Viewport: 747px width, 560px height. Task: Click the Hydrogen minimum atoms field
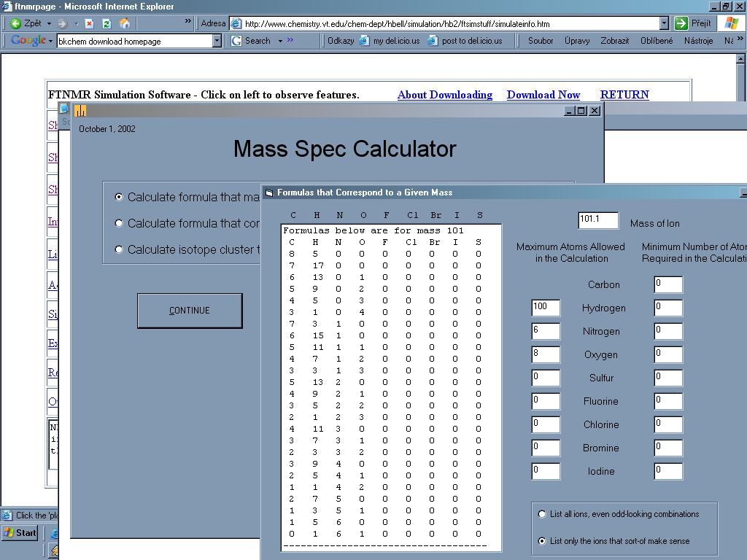tap(668, 308)
